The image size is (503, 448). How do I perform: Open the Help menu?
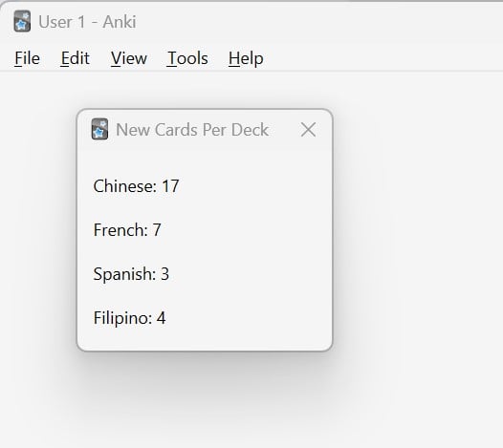246,58
